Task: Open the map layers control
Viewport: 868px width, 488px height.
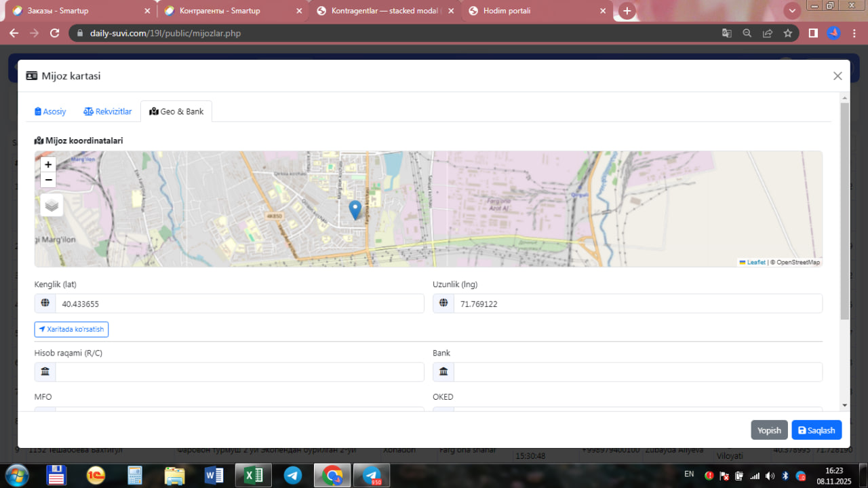Action: pos(52,205)
